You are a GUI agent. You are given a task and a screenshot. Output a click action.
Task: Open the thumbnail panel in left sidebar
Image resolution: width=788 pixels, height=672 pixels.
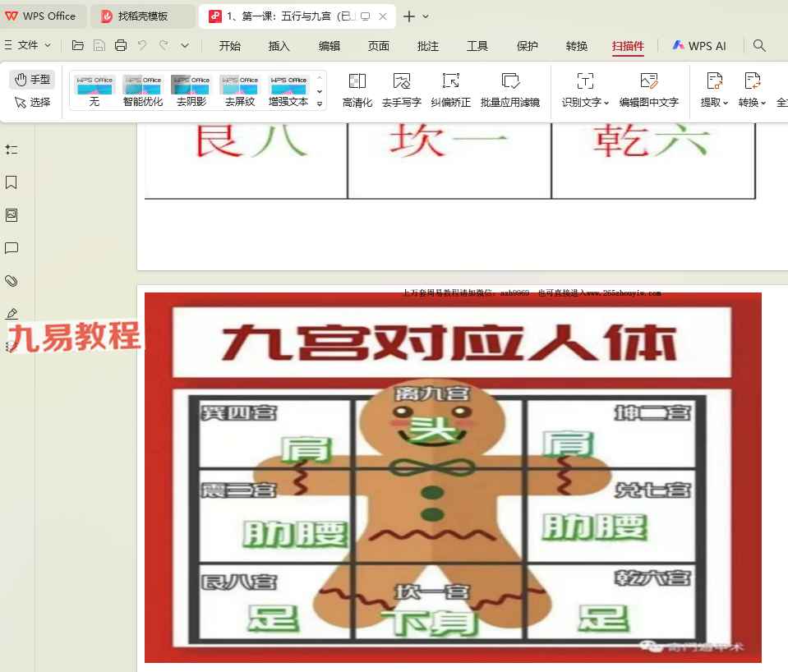[12, 215]
